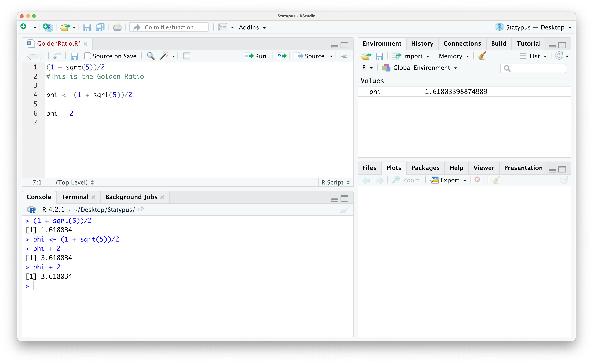Switch to the History tab
The image size is (593, 364).
click(422, 43)
